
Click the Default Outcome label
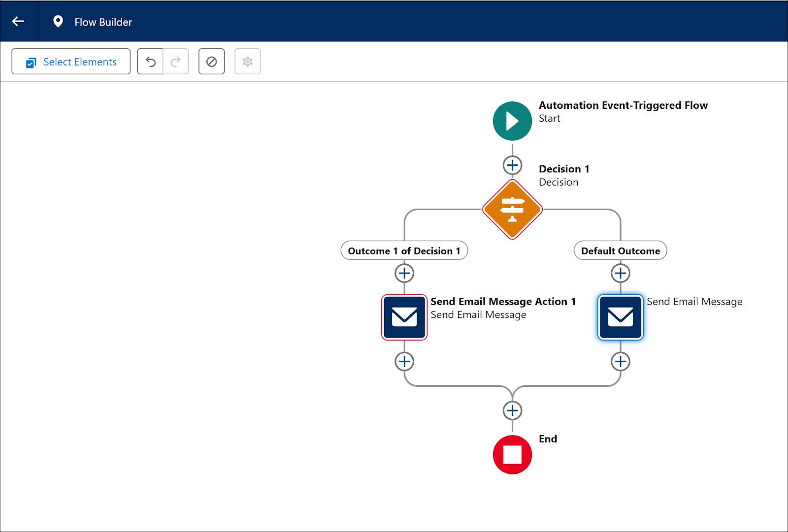pyautogui.click(x=621, y=250)
